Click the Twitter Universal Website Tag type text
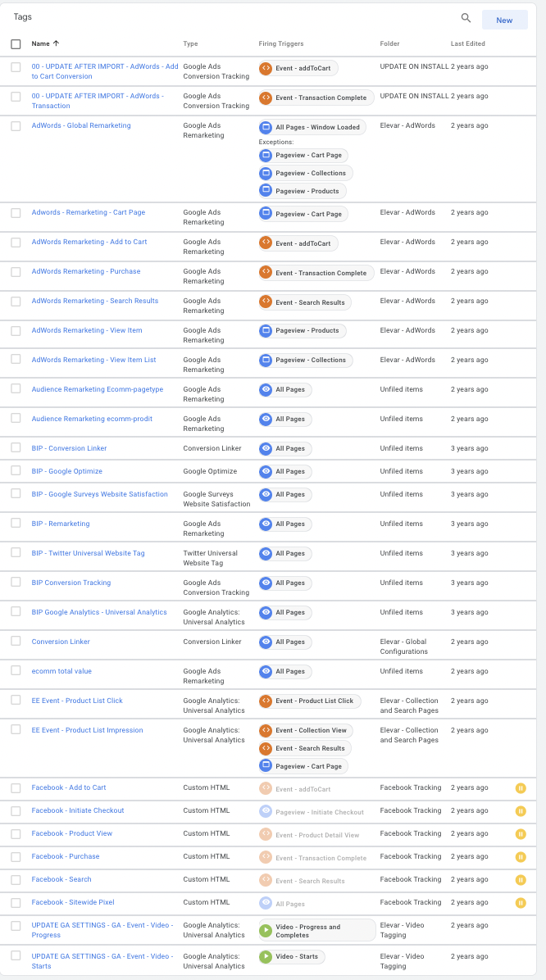Screen dimensions: 546x980 coord(210,558)
